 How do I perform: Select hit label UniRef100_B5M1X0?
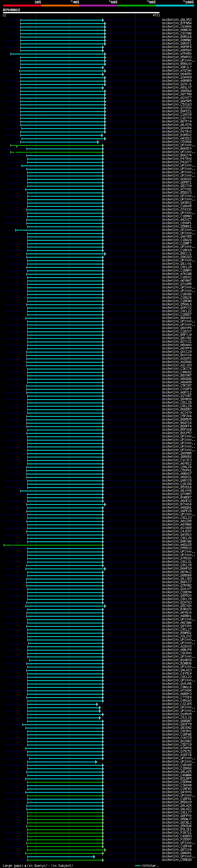(x=177, y=64)
